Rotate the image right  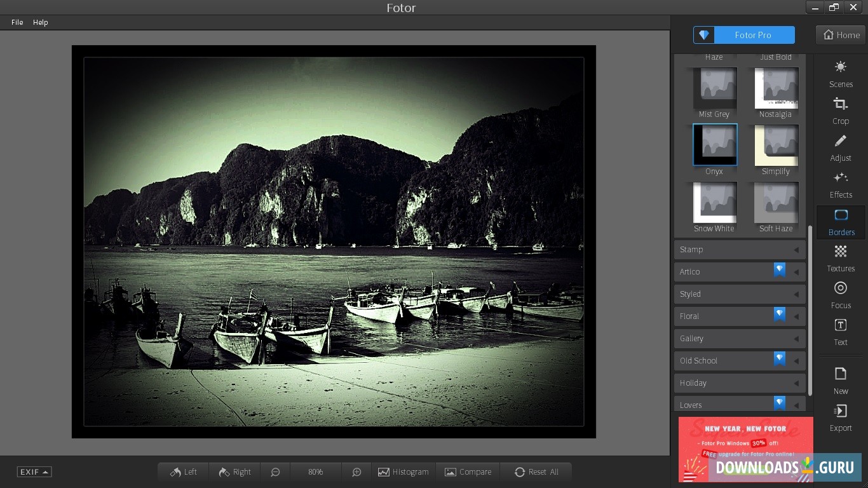point(234,471)
